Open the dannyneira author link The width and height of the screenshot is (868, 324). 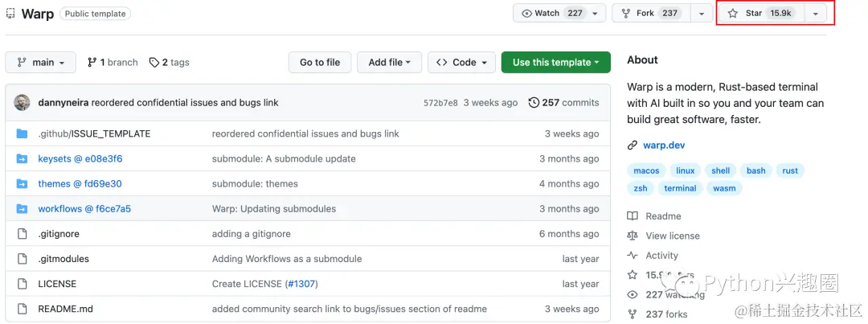point(63,102)
